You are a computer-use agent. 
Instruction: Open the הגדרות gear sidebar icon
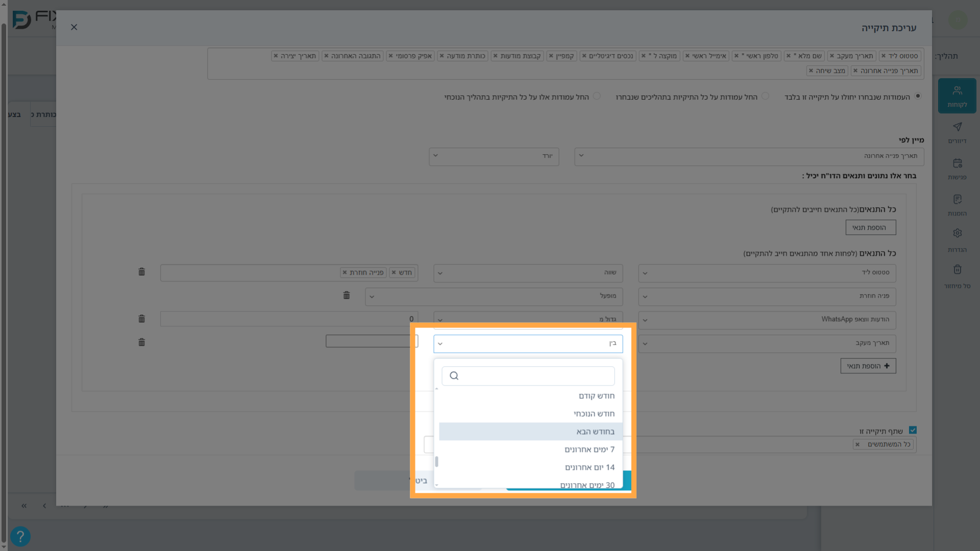pyautogui.click(x=957, y=240)
